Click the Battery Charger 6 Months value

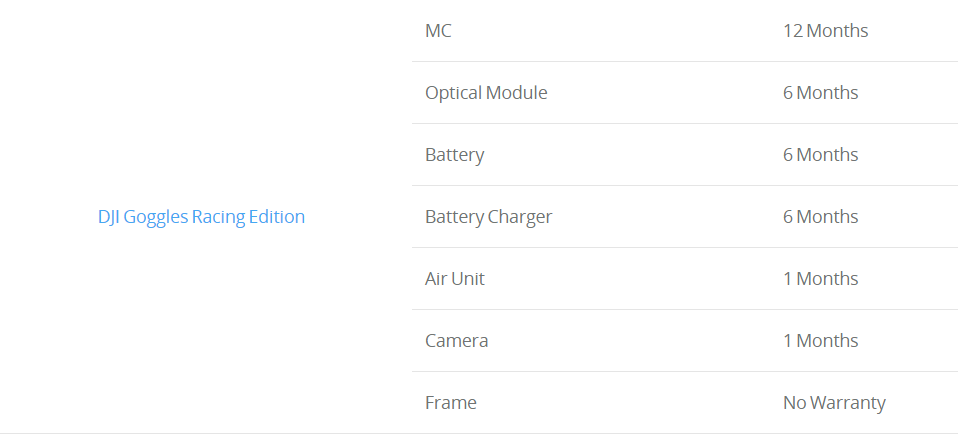point(821,216)
